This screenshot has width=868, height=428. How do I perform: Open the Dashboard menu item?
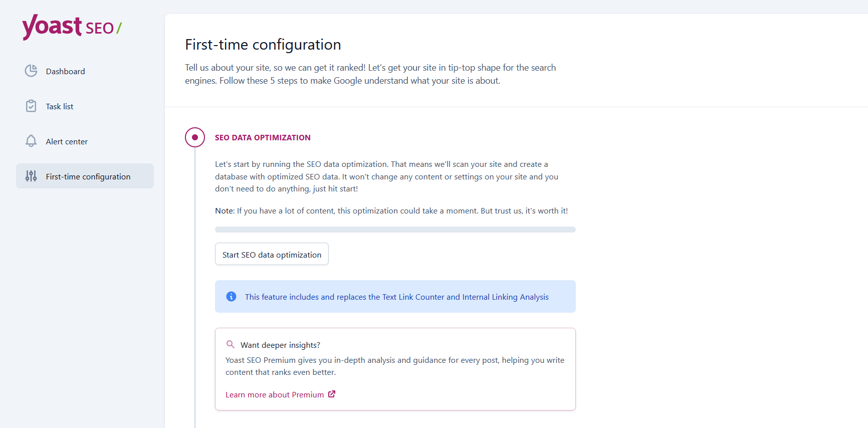(65, 71)
